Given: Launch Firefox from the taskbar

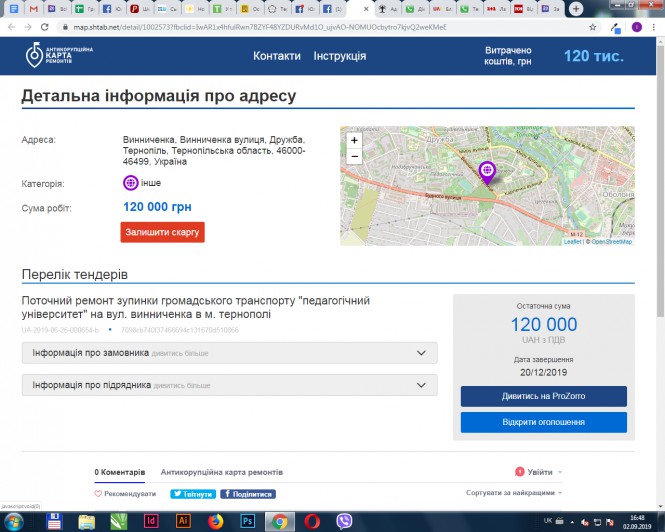Looking at the screenshot, I should (x=215, y=521).
